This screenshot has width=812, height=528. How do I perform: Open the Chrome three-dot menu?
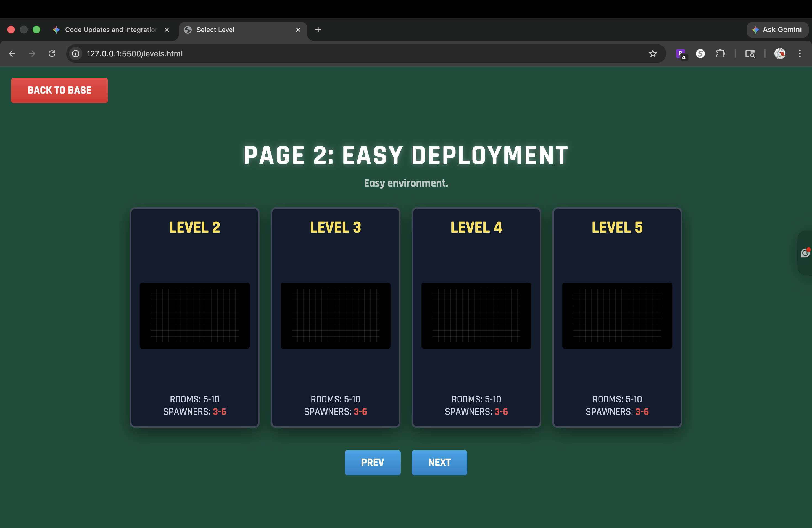[x=799, y=54]
